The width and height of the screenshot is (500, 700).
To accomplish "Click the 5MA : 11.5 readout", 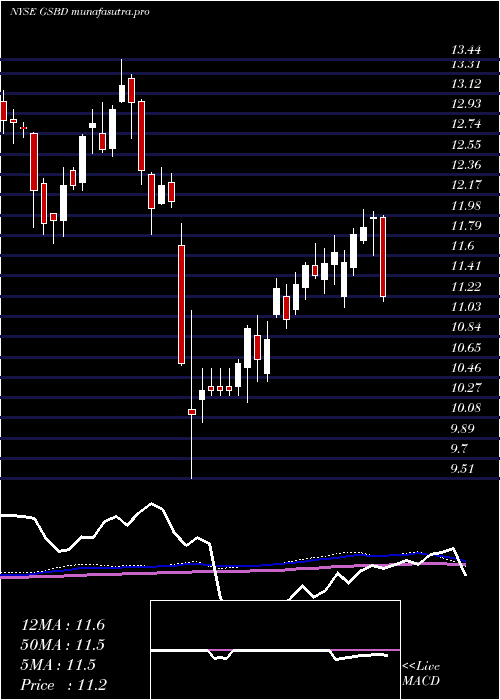I will 58,665.
